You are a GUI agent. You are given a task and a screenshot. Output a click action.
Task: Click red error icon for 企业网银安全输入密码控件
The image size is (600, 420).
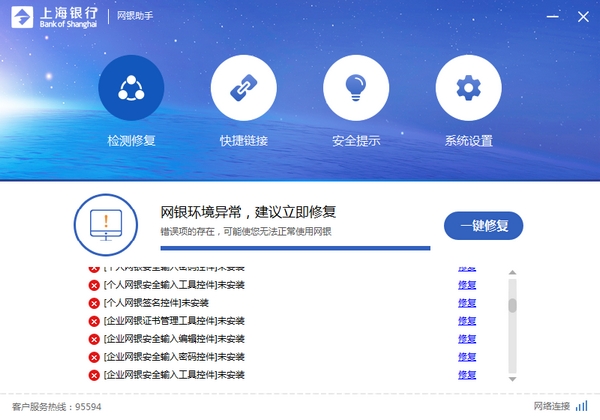click(x=94, y=357)
